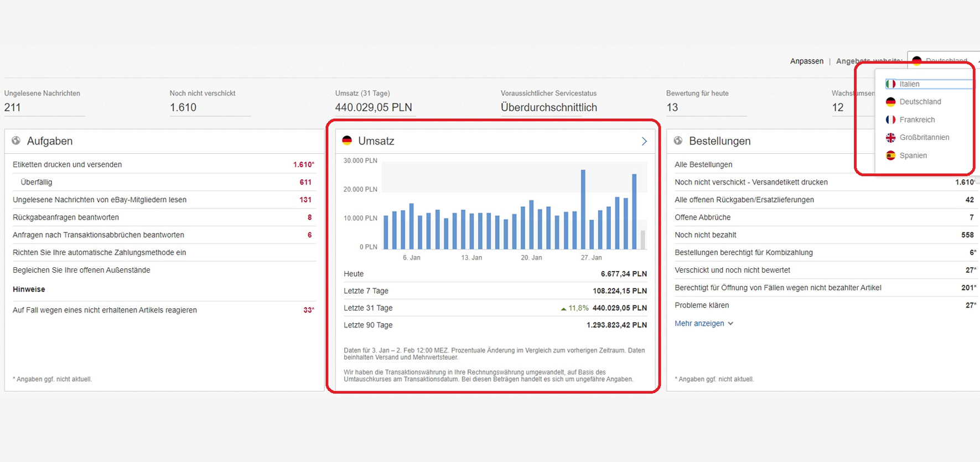This screenshot has width=980, height=462.
Task: Click the Spanish flag icon in dropdown
Action: [x=890, y=155]
